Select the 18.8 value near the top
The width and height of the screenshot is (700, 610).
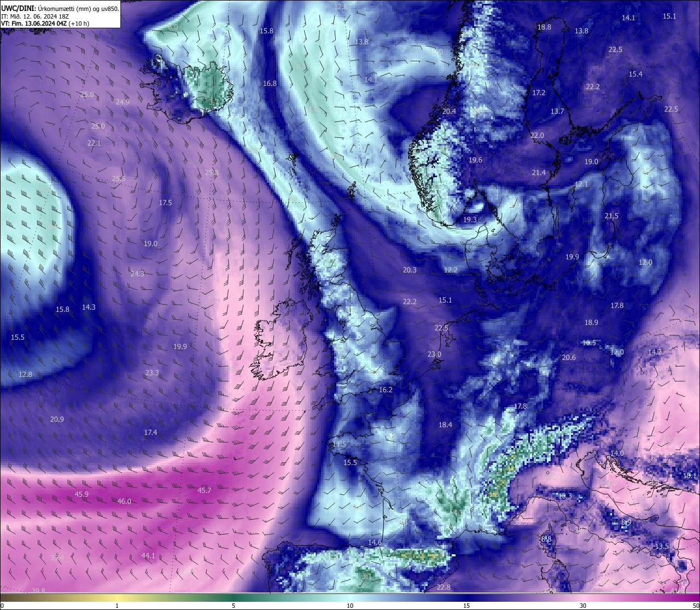(x=544, y=27)
